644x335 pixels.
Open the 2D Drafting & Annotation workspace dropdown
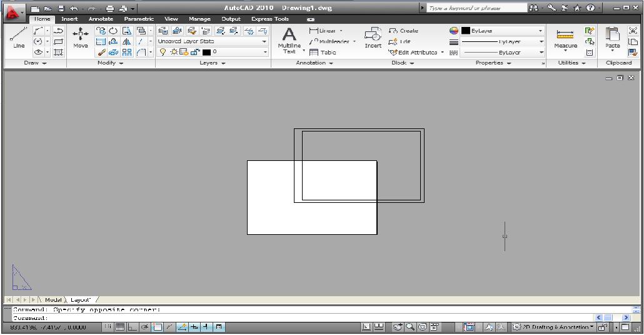(x=553, y=327)
